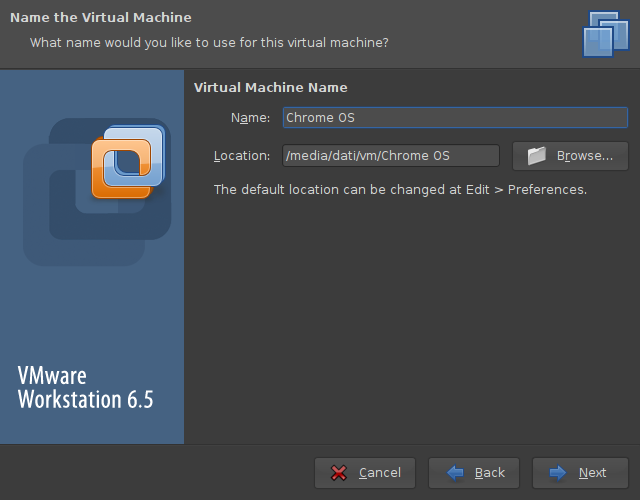Go Back to the previous step
The height and width of the screenshot is (500, 640).
474,473
